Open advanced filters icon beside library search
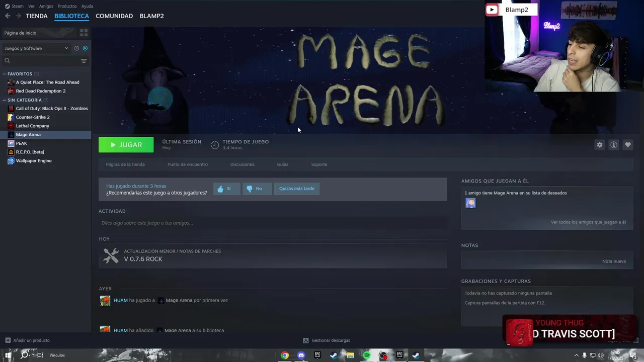The height and width of the screenshot is (362, 644). click(x=84, y=61)
